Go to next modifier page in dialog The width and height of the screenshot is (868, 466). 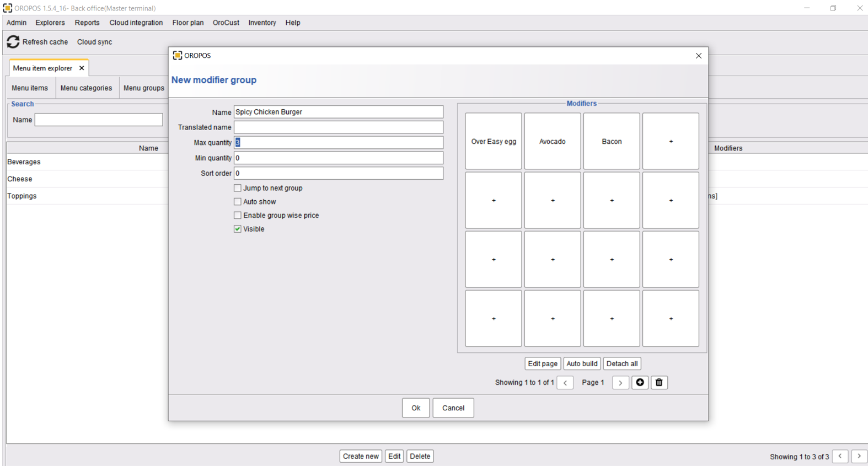620,383
